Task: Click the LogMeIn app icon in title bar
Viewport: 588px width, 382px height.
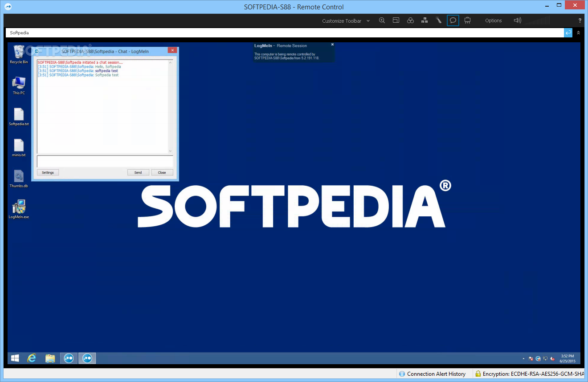Action: click(x=8, y=7)
